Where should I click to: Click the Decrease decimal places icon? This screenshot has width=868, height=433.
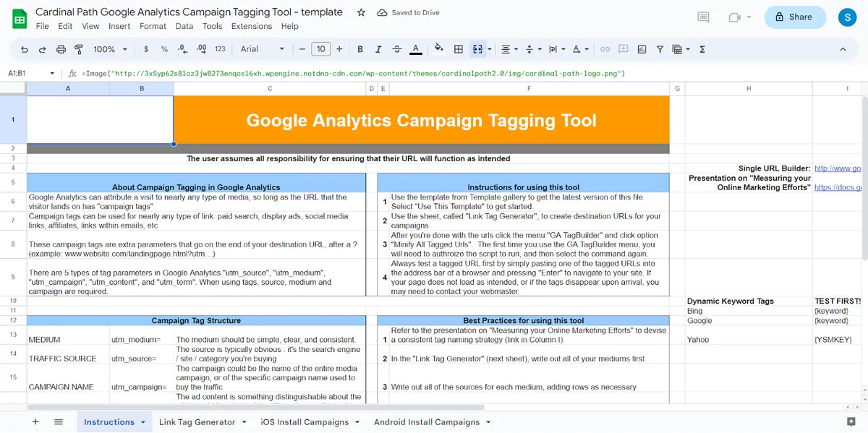[183, 49]
